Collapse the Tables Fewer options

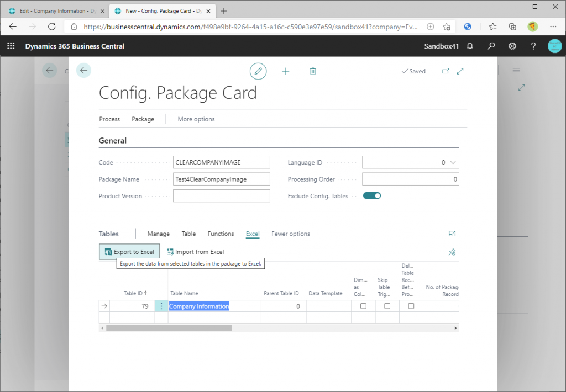(x=291, y=234)
